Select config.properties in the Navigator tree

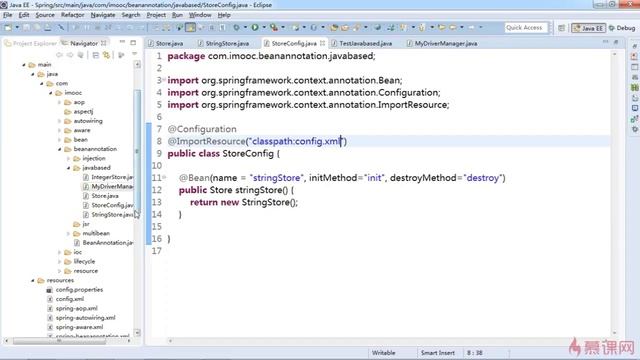[x=75, y=290]
